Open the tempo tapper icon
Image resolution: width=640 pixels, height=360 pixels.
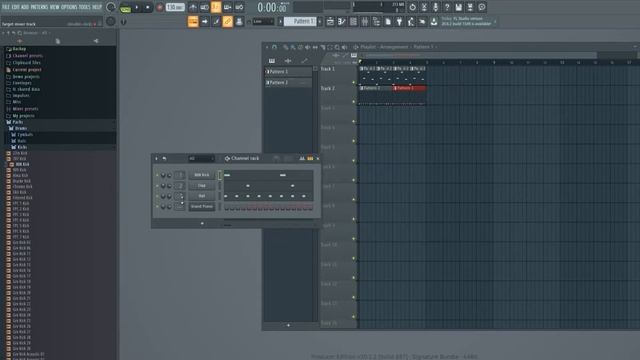pyautogui.click(x=411, y=22)
